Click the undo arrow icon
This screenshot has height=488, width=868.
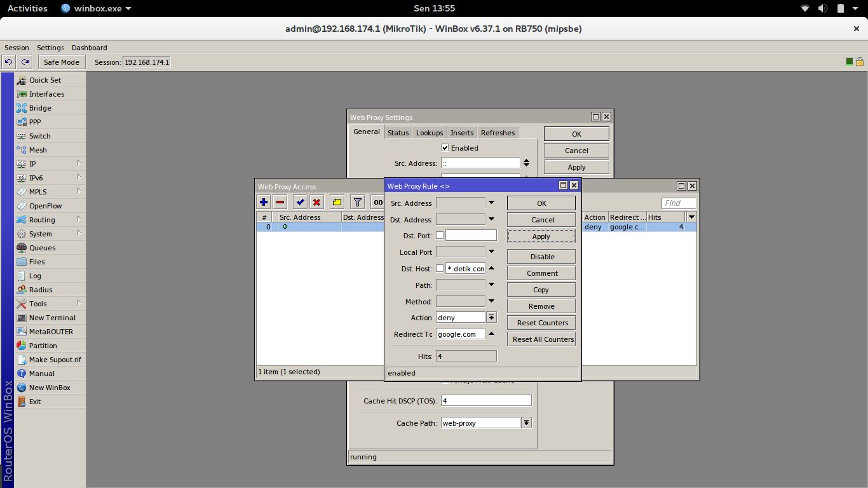[x=8, y=62]
